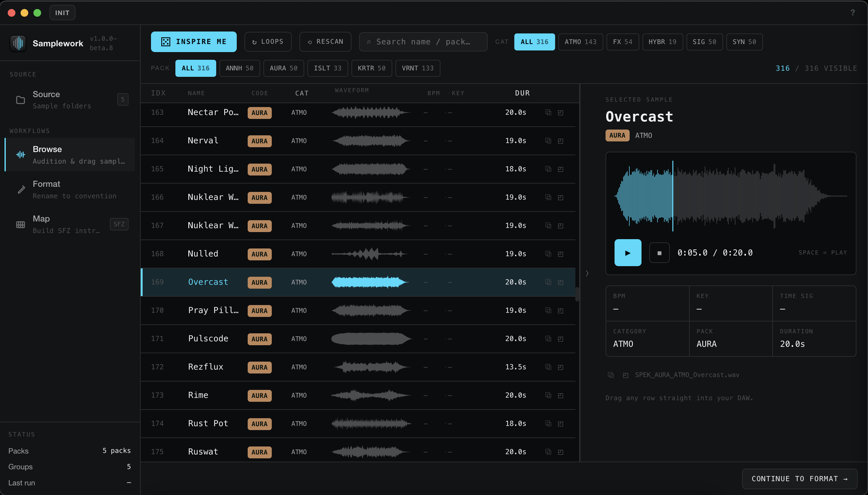Filter category to SYN 50
Screen dimensions: 868x495
pyautogui.click(x=744, y=41)
